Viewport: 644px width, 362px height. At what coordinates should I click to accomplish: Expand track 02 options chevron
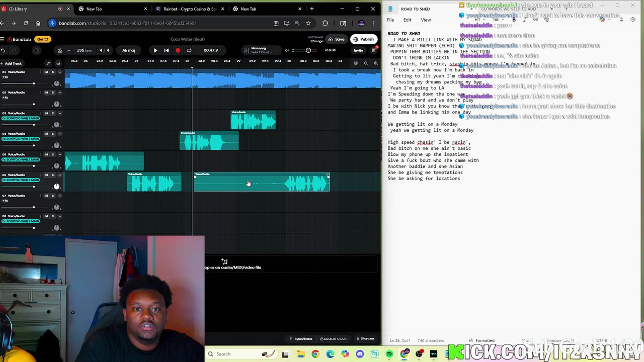[x=59, y=93]
